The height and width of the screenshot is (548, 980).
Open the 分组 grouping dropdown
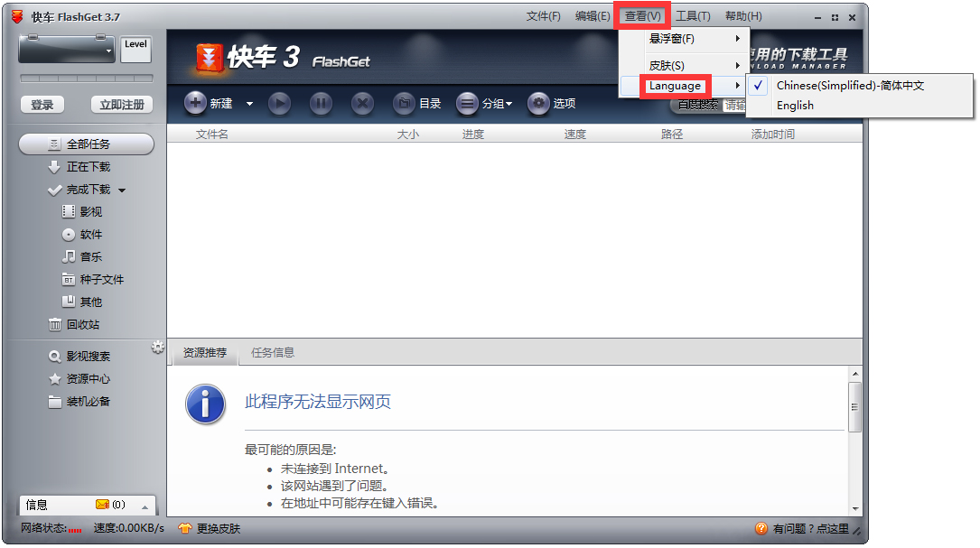coord(488,104)
